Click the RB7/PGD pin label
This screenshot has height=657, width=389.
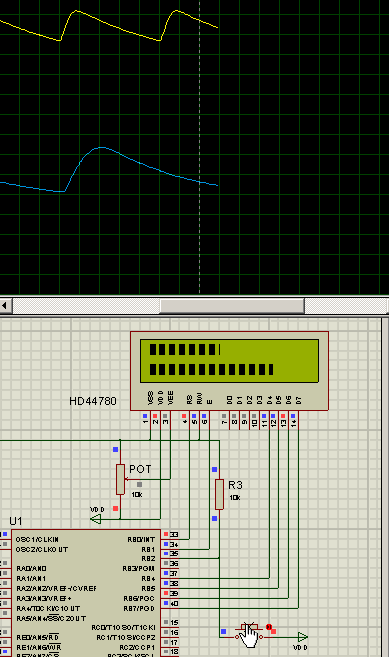(139, 608)
